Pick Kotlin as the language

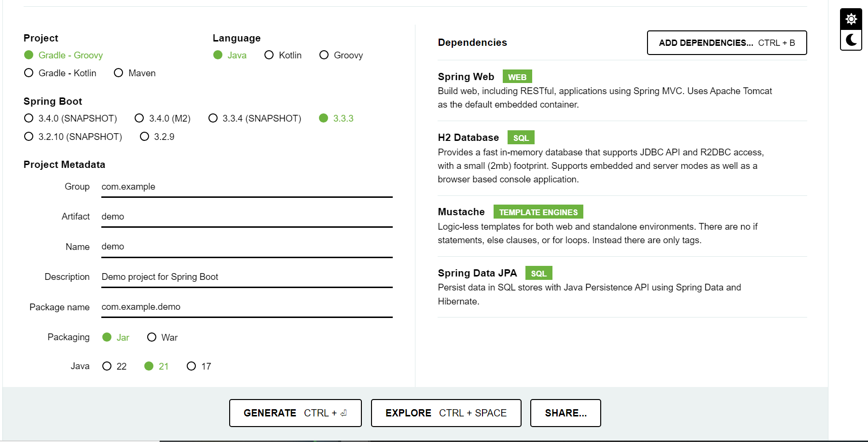tap(283, 55)
